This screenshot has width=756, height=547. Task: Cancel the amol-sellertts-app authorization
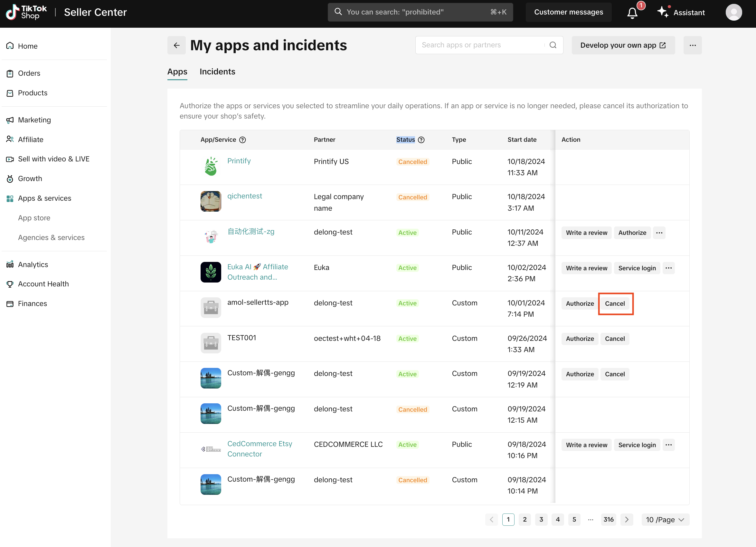pos(615,303)
